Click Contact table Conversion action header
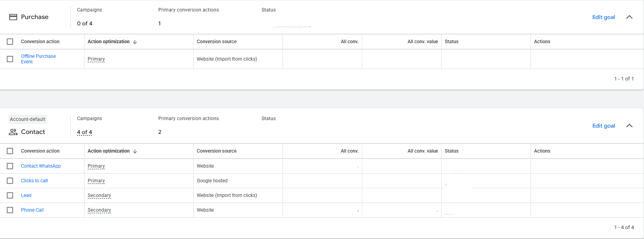The image size is (644, 239). pos(40,151)
